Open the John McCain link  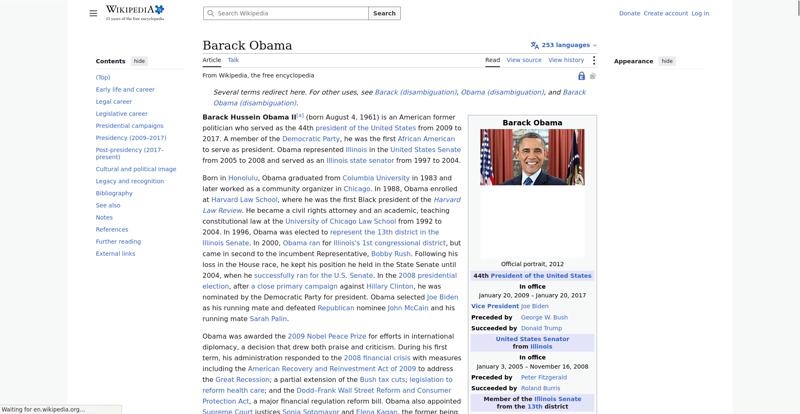(408, 308)
